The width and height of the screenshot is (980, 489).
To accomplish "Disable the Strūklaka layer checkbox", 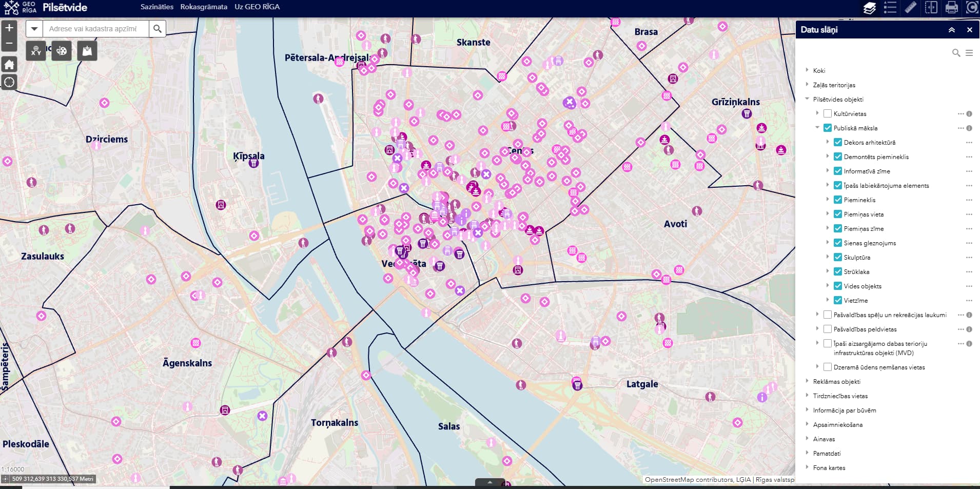I will coord(838,271).
